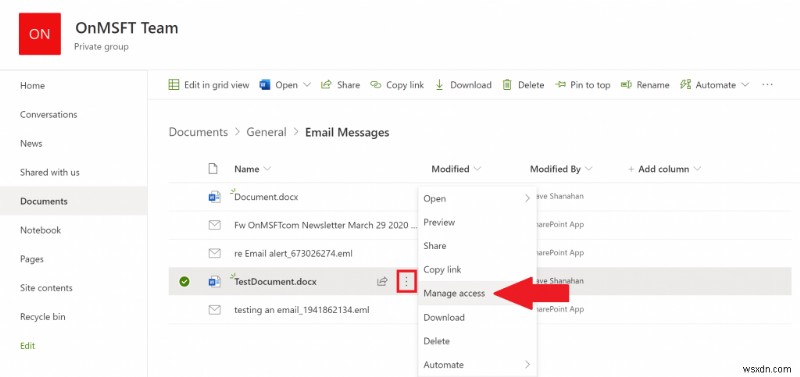The image size is (800, 377).
Task: Click the Rename icon in the toolbar
Action: point(626,85)
